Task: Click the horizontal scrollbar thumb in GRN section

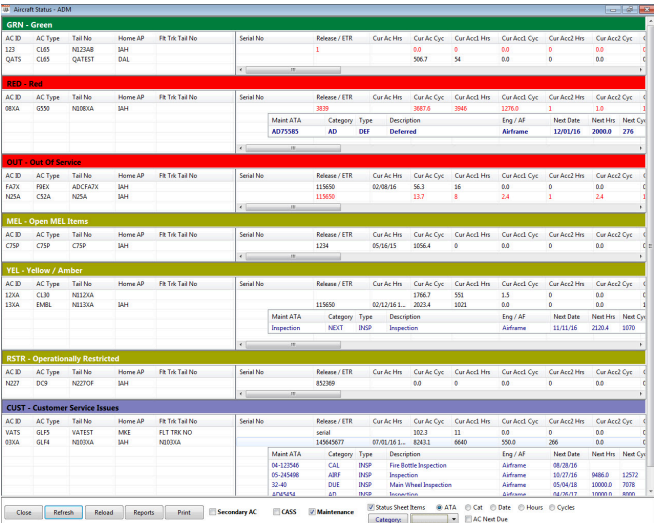Action: 293,70
